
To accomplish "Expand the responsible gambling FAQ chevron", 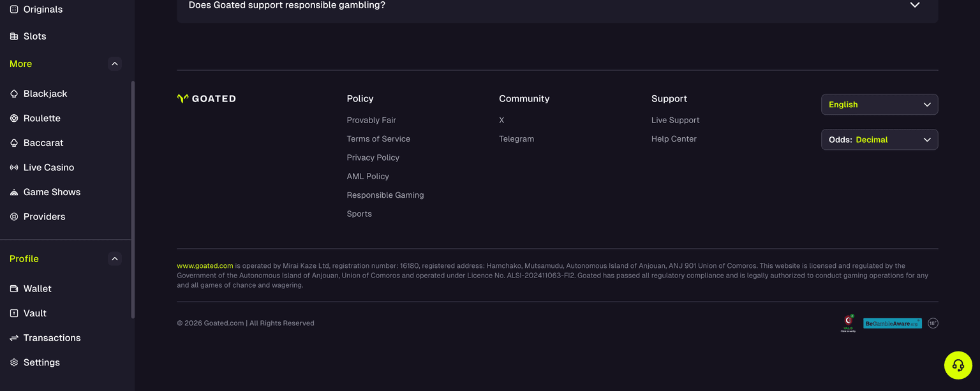I will click(x=915, y=5).
